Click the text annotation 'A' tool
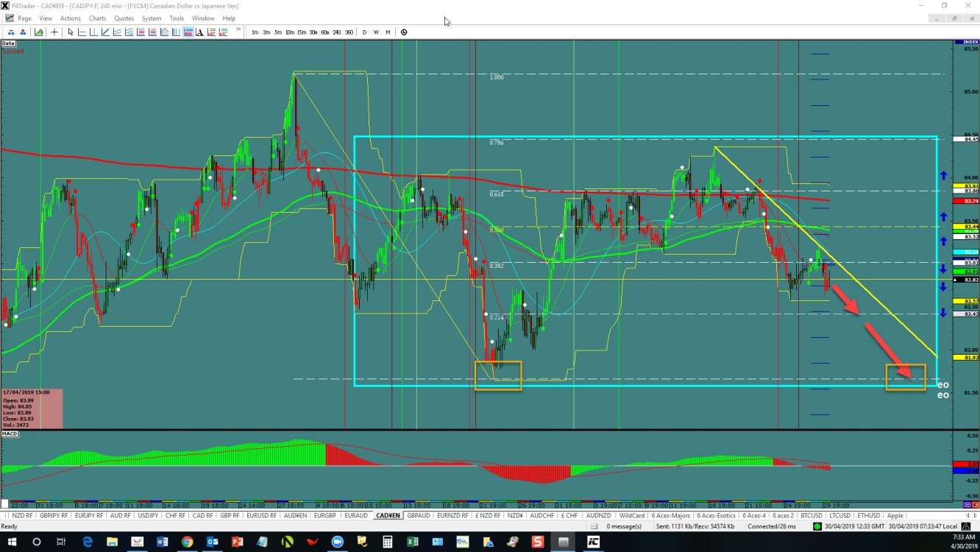The height and width of the screenshot is (552, 980). pyautogui.click(x=199, y=32)
